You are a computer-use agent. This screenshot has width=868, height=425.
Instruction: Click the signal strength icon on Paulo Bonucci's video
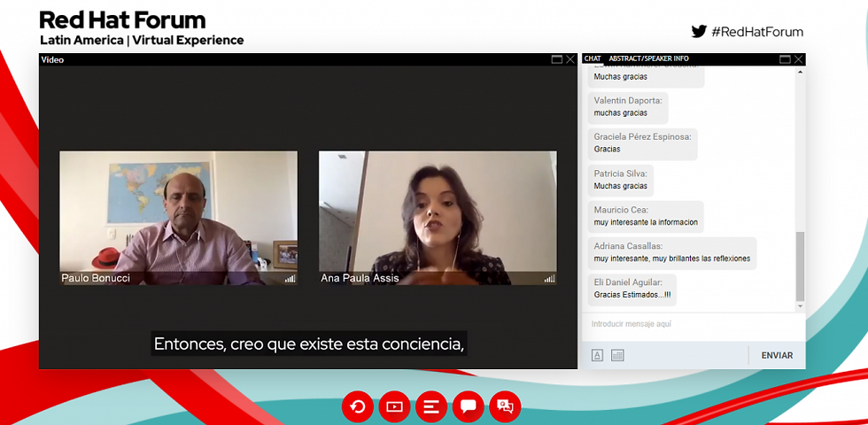pos(291,278)
